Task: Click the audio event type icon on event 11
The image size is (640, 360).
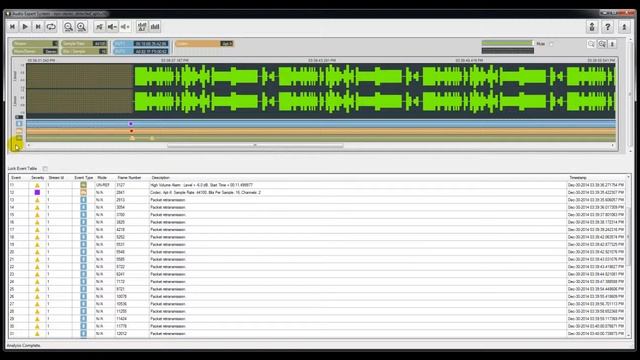Action: pyautogui.click(x=83, y=185)
